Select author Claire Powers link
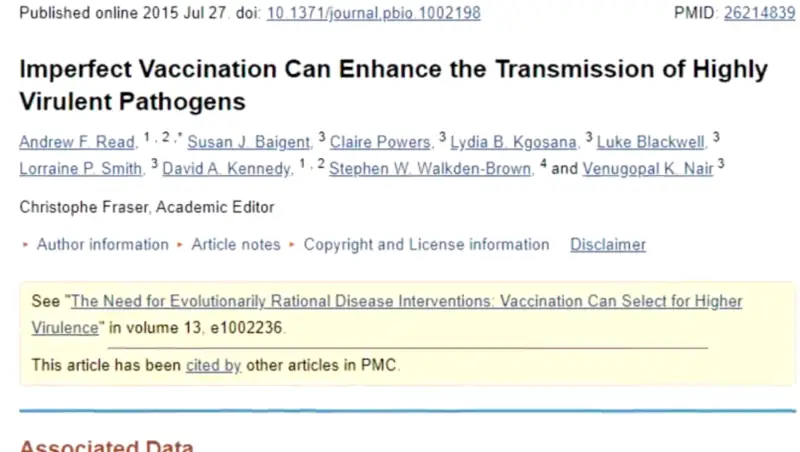Image resolution: width=800 pixels, height=452 pixels. point(381,142)
